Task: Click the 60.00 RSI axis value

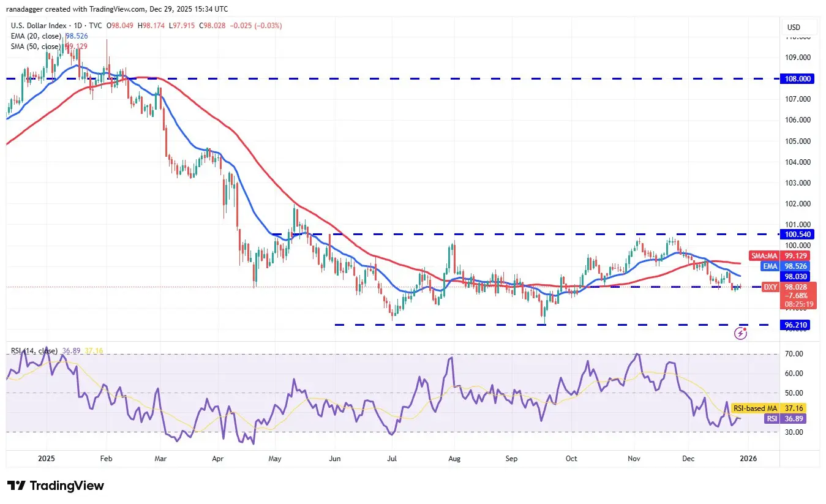Action: tap(794, 374)
